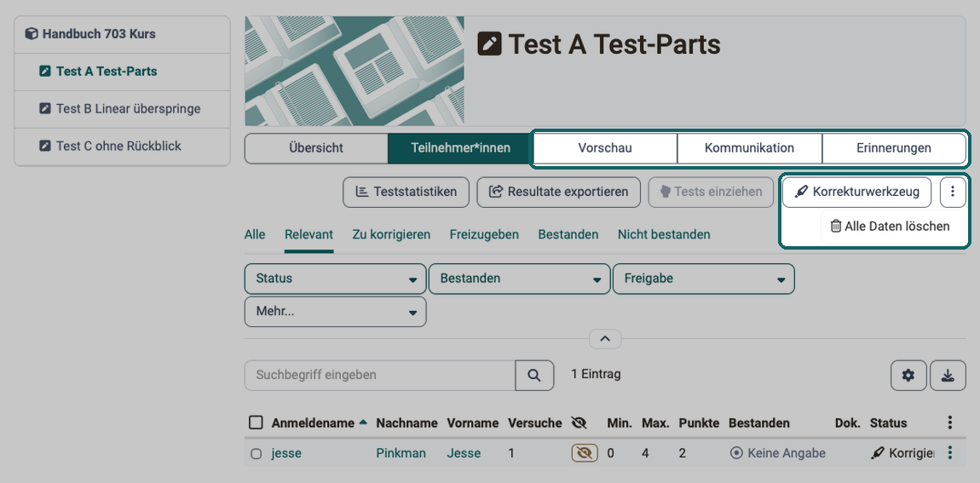Open the Bestanden filter dropdown

(519, 279)
